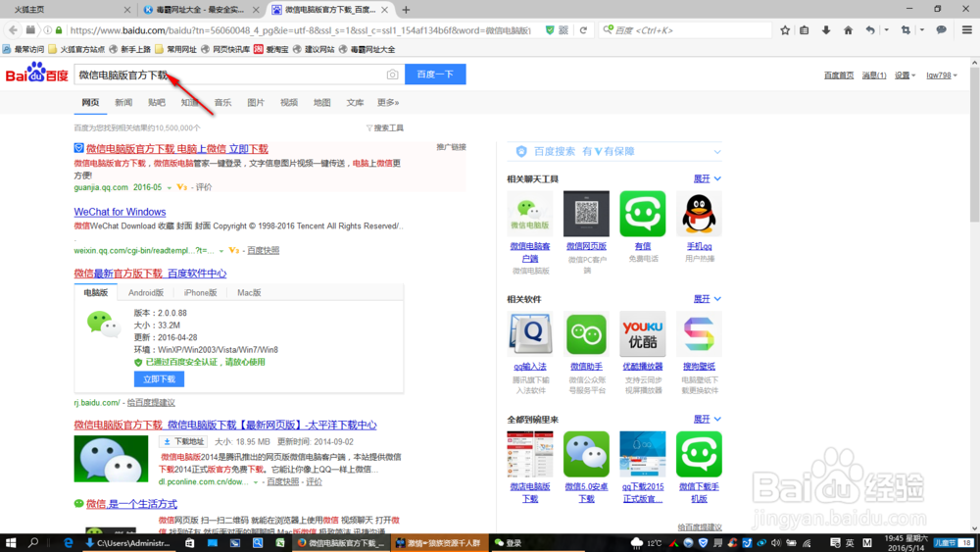980x552 pixels.
Task: Click the 百度一下 search button
Action: [435, 75]
